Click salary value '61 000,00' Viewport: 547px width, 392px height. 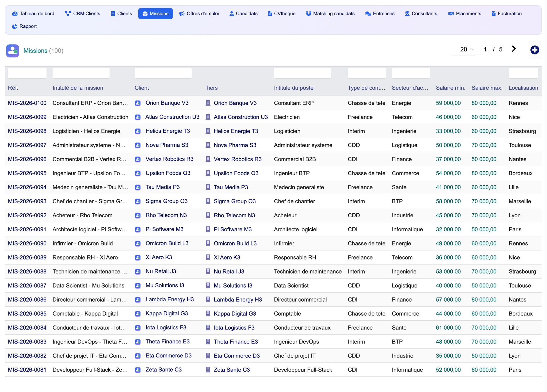click(x=448, y=328)
